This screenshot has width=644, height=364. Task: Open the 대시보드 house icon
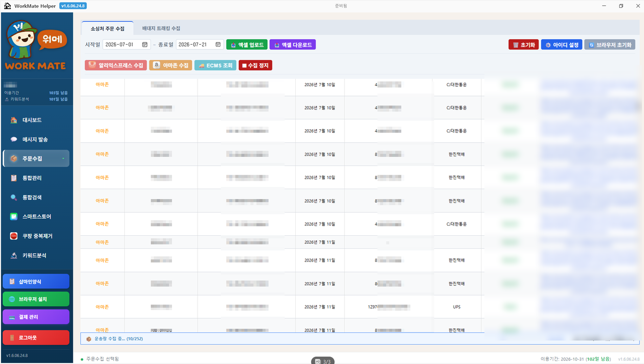tap(14, 120)
